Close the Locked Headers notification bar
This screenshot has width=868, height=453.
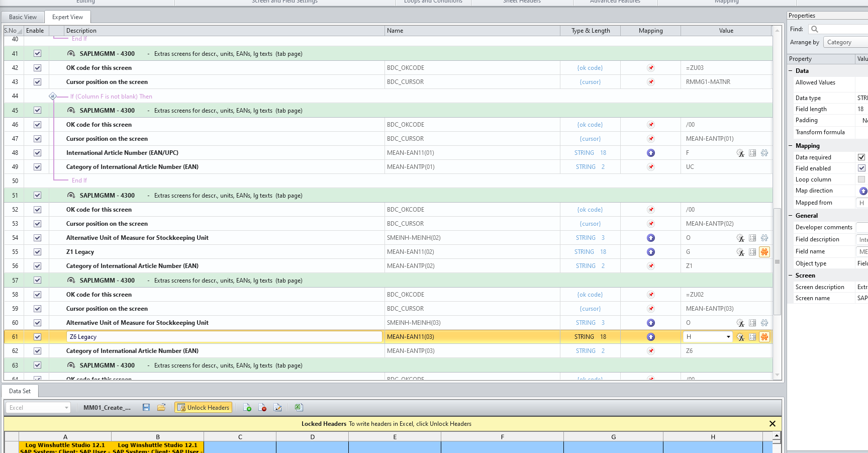pos(773,424)
